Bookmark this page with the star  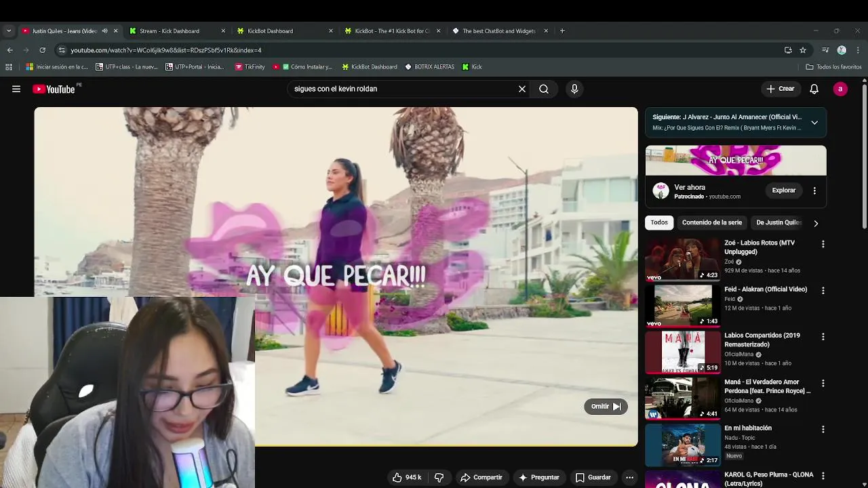tap(803, 50)
